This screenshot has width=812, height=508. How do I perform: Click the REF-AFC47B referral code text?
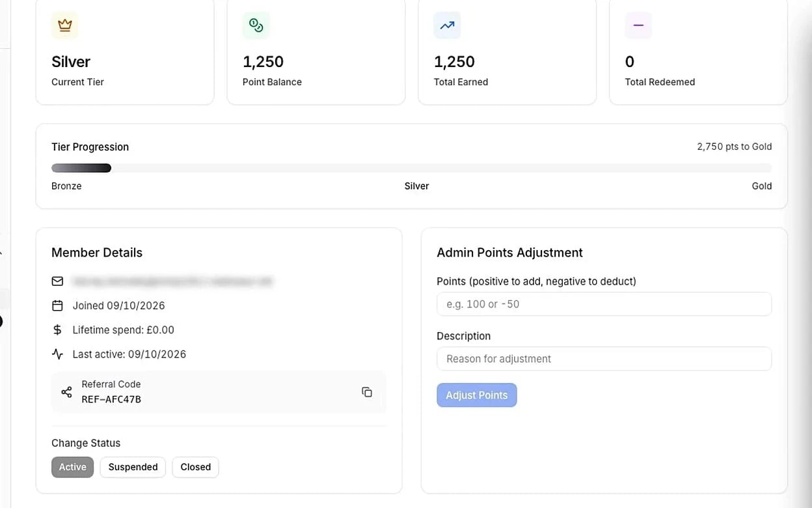111,399
